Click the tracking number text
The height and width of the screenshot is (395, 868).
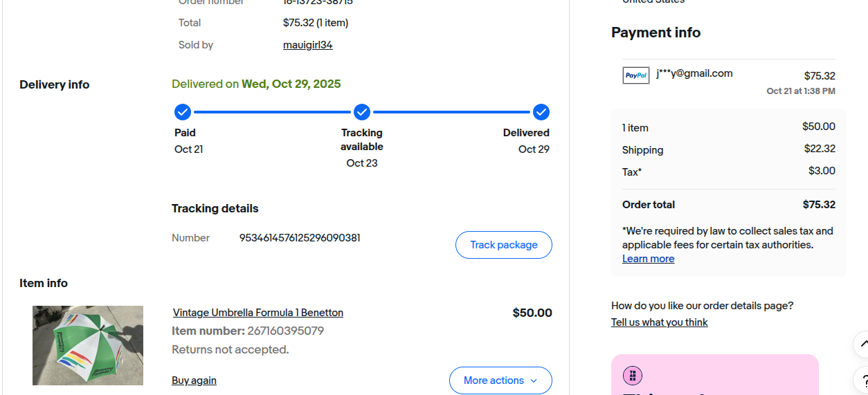pos(300,238)
